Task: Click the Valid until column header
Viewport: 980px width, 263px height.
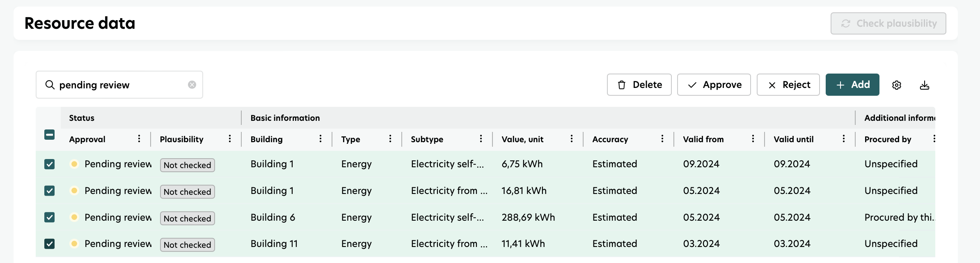Action: click(x=794, y=139)
